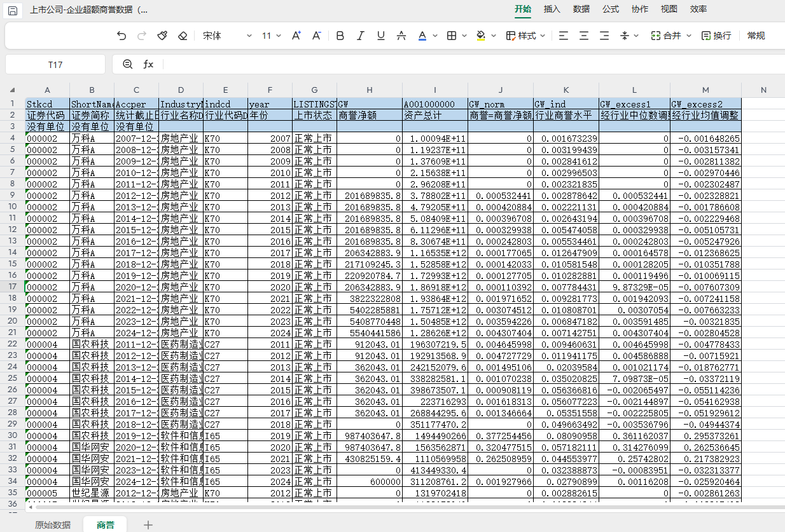Open the 效率 tab
785x532 pixels.
(698, 9)
